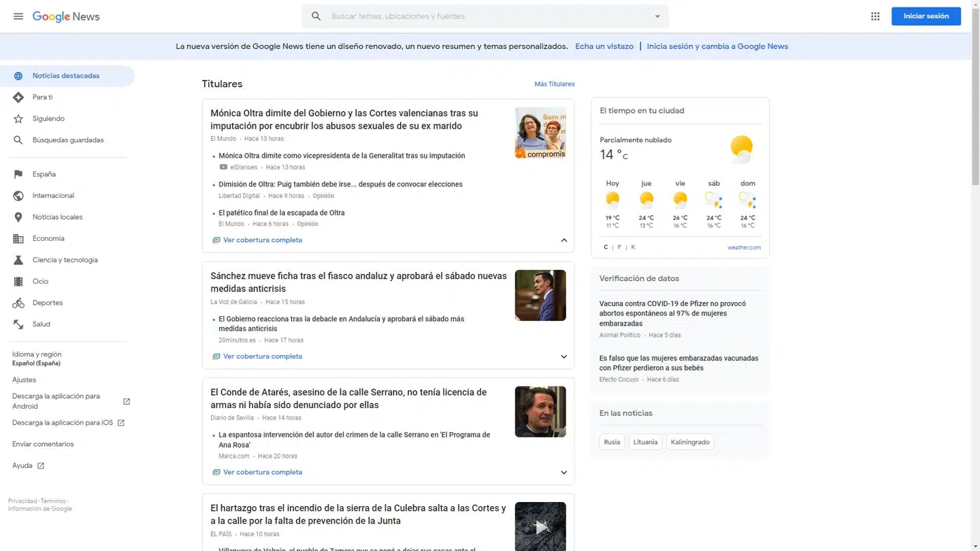Screen dimensions: 980x551
Task: Open Noticias locales with the pin icon
Action: click(18, 216)
